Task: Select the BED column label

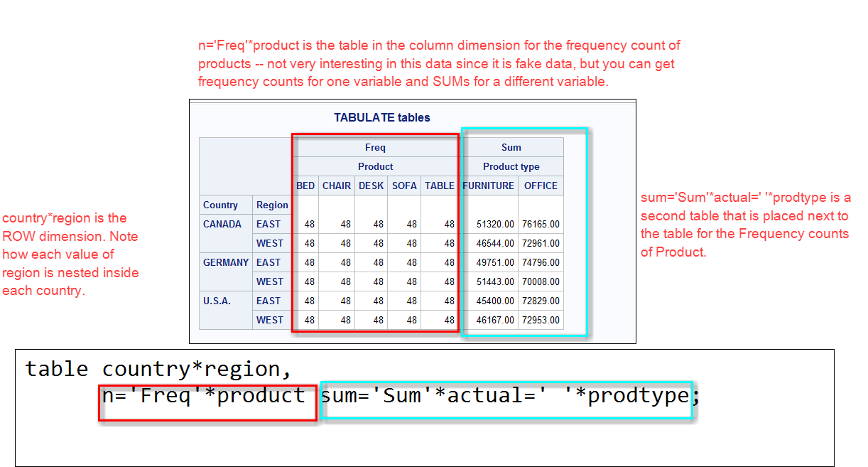Action: [x=305, y=186]
